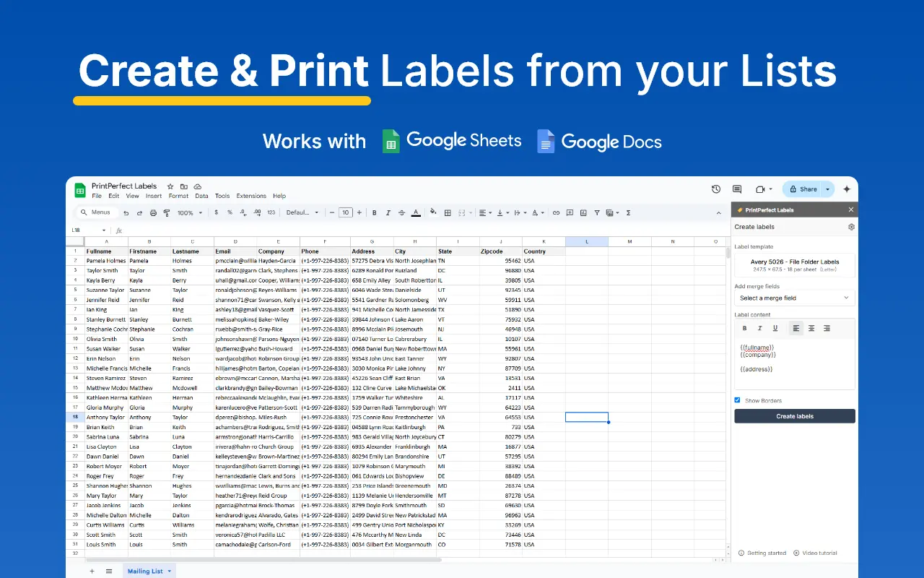Open the Extensions menu
Viewport: 924px width, 578px height.
251,196
